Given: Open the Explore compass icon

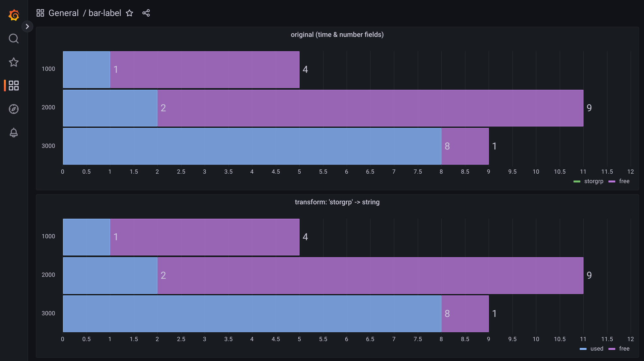Looking at the screenshot, I should point(13,109).
